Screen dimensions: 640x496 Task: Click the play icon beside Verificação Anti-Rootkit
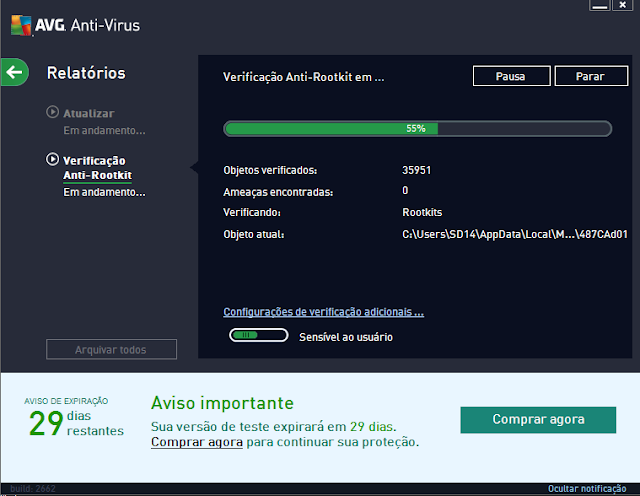click(52, 159)
